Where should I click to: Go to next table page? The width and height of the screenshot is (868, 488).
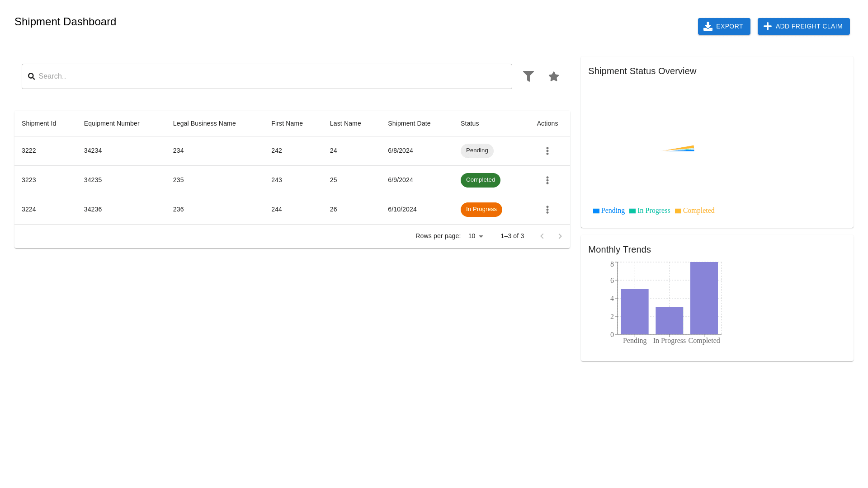tap(560, 236)
